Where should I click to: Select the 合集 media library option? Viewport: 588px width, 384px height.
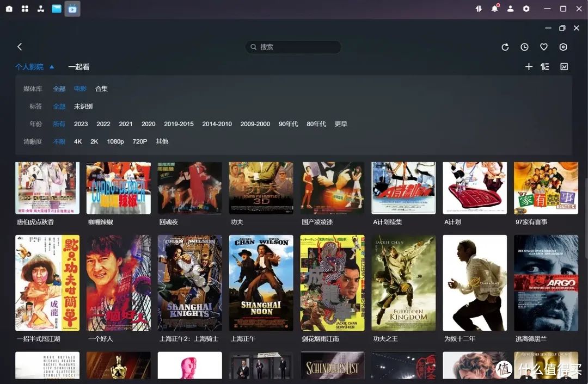101,89
